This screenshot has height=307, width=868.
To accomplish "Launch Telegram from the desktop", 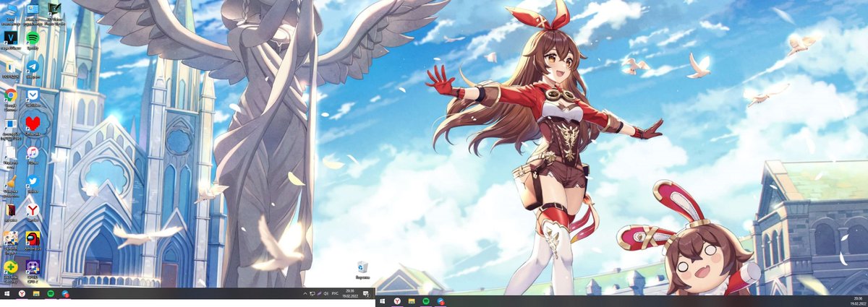I will pyautogui.click(x=33, y=69).
